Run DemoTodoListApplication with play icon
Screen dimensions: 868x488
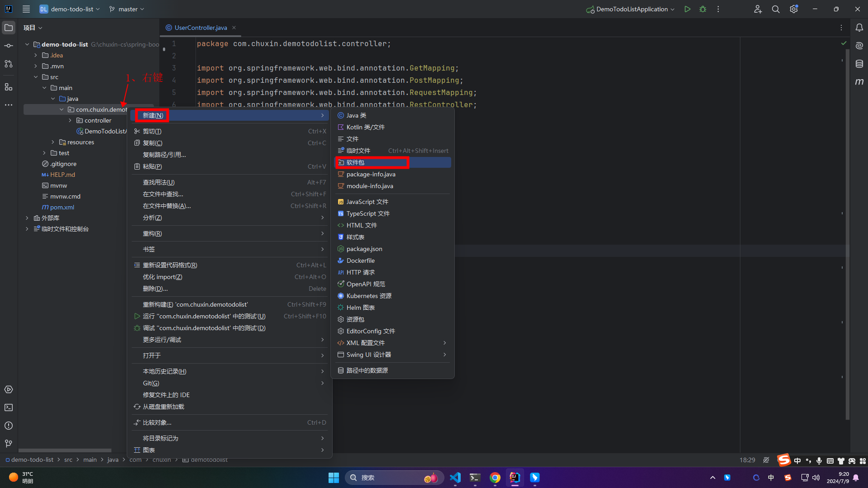coord(687,9)
